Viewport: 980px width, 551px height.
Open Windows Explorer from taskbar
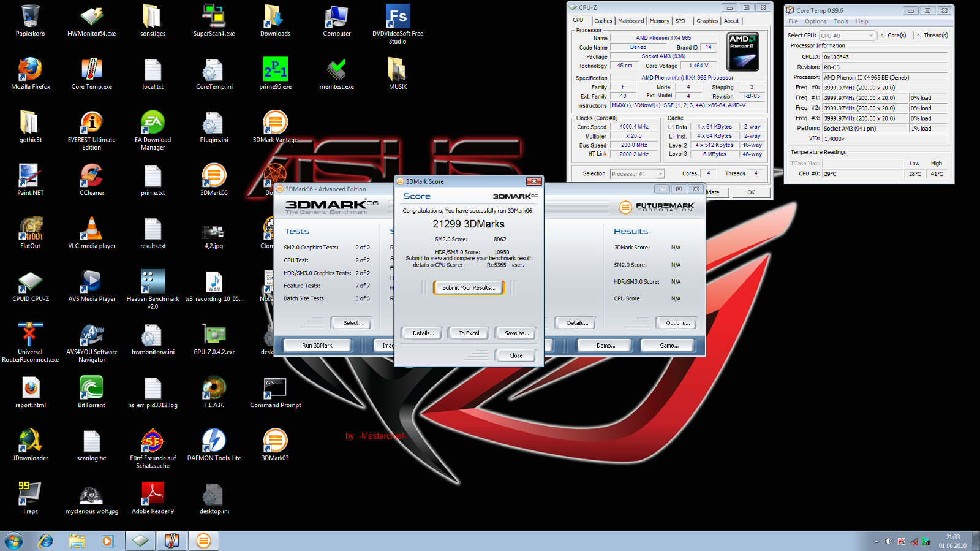(77, 541)
